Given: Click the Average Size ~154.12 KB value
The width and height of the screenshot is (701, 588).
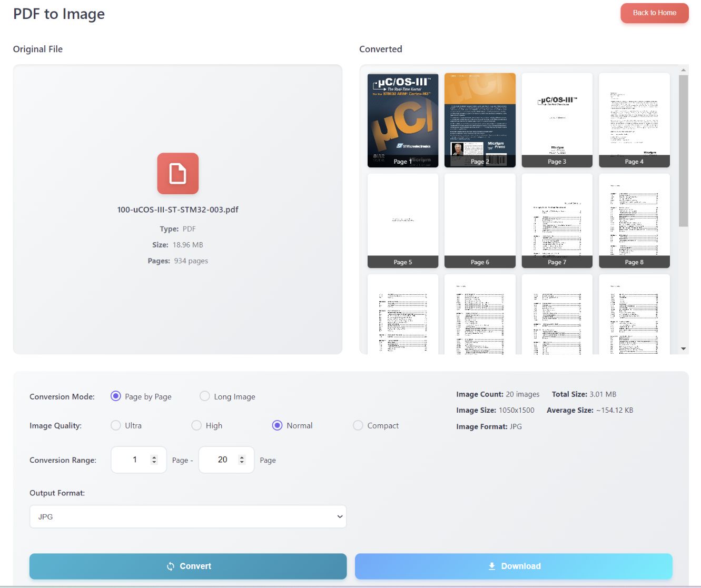Looking at the screenshot, I should [x=615, y=410].
